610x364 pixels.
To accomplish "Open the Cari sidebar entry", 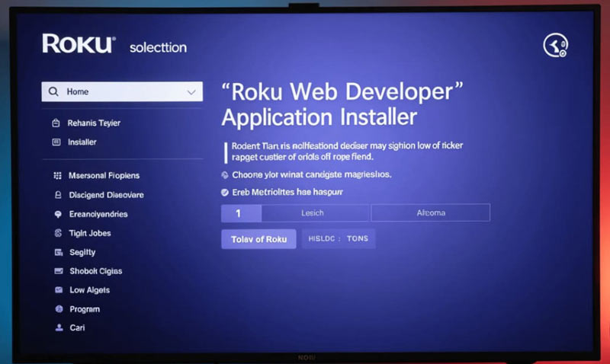I will [77, 327].
